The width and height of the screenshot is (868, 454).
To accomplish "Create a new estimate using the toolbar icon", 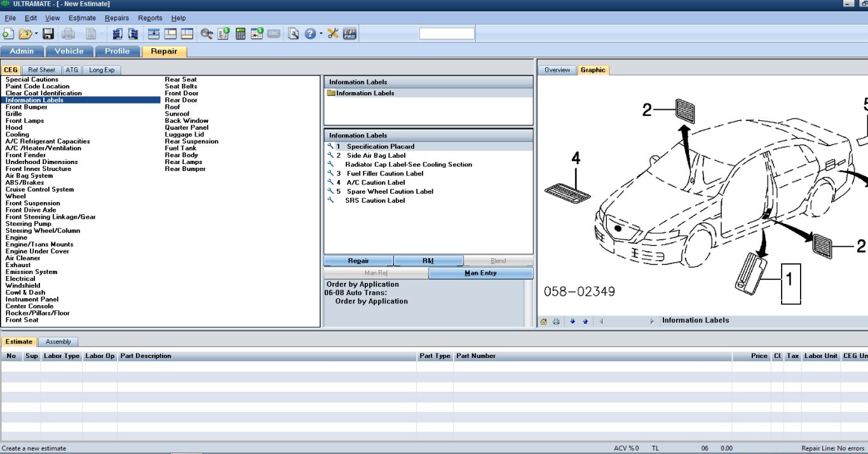I will click(8, 33).
